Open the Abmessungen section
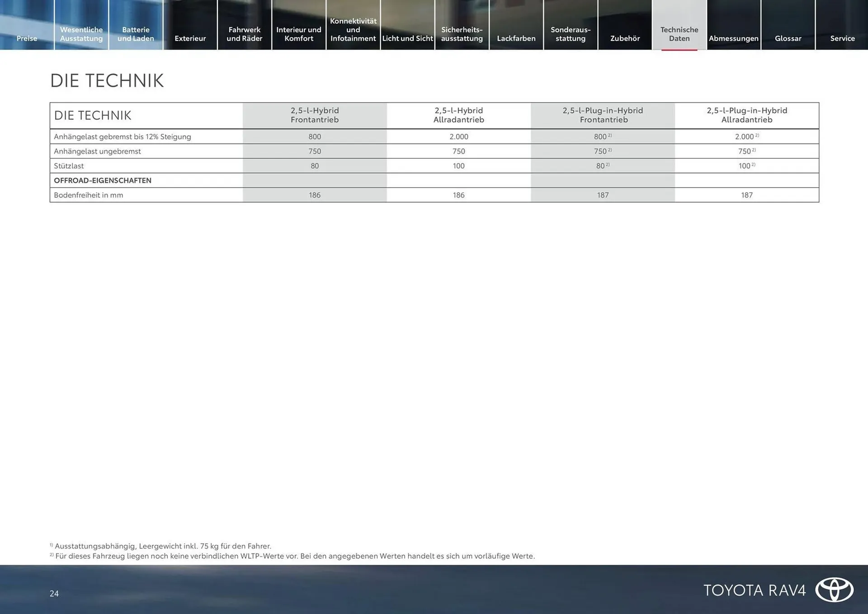 (733, 38)
